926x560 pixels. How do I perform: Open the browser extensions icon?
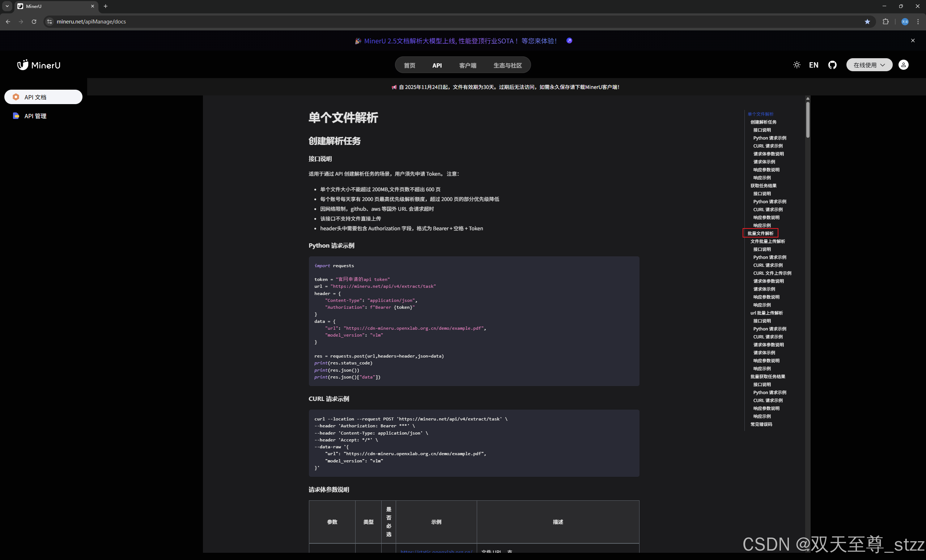pos(885,22)
